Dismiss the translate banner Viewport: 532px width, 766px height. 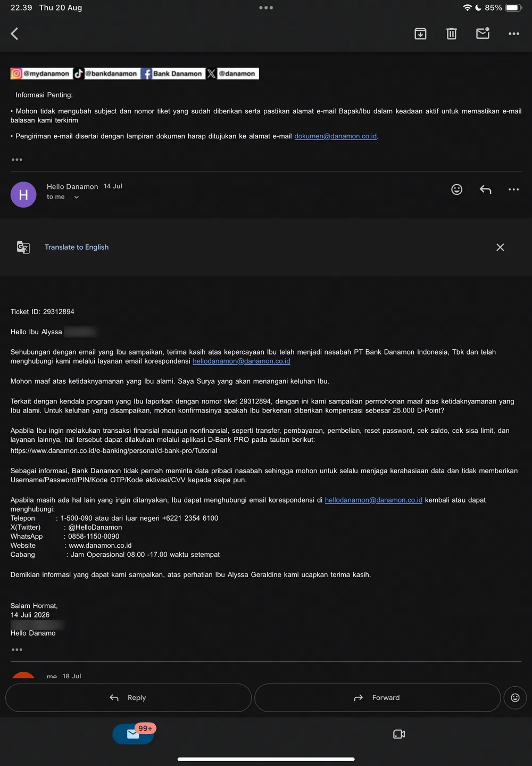click(500, 247)
